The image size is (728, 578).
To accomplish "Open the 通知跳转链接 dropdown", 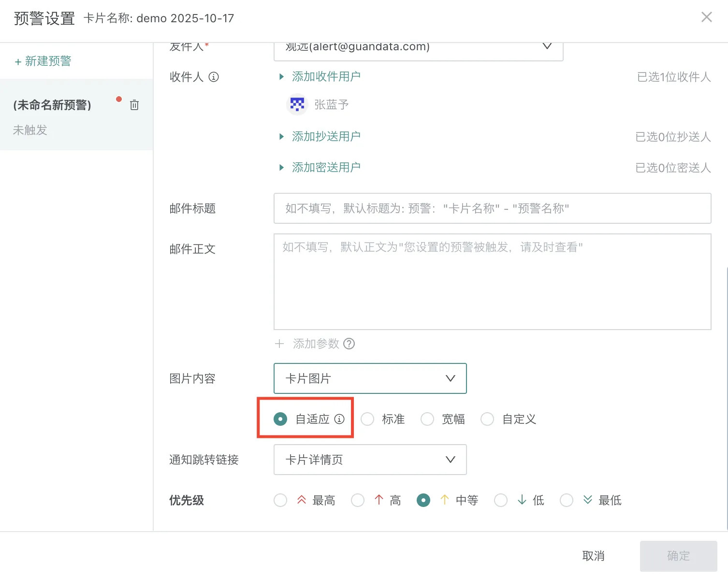I will (370, 460).
